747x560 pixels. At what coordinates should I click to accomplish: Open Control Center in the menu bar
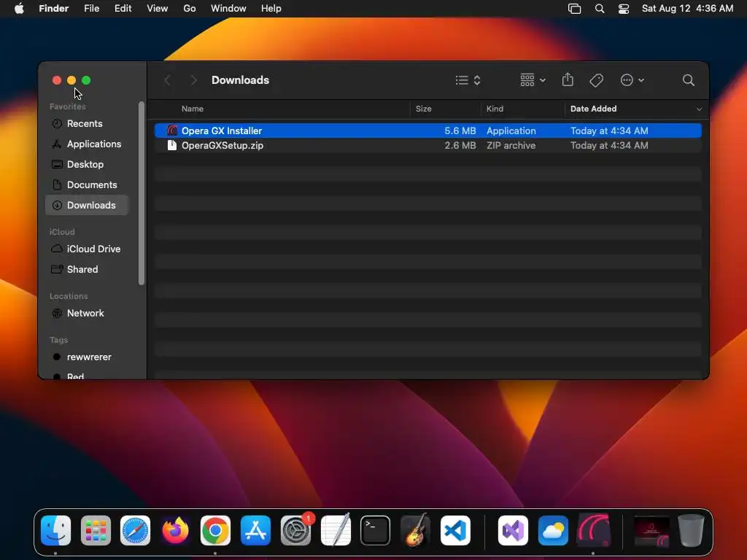(x=624, y=9)
